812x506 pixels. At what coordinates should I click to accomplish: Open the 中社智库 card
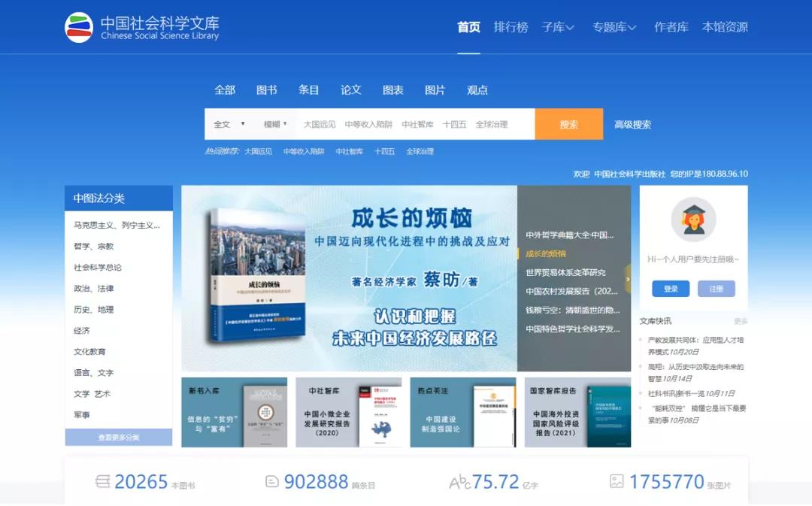[349, 412]
